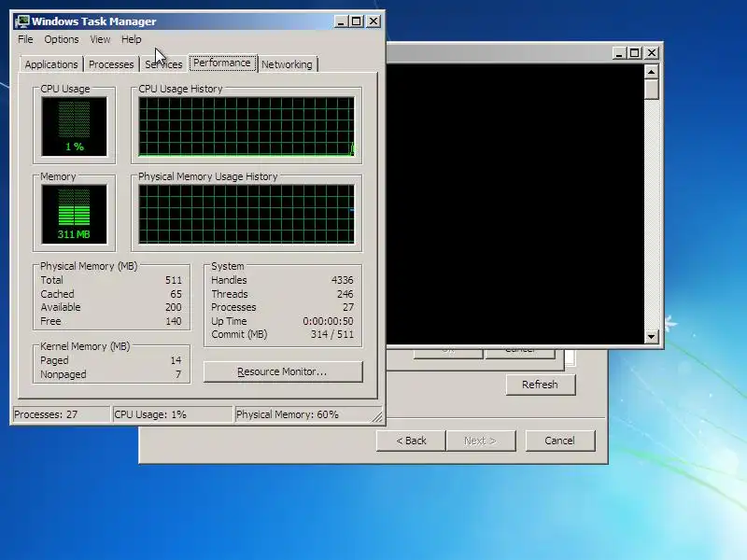Click the Task Manager title bar icon

(x=21, y=21)
